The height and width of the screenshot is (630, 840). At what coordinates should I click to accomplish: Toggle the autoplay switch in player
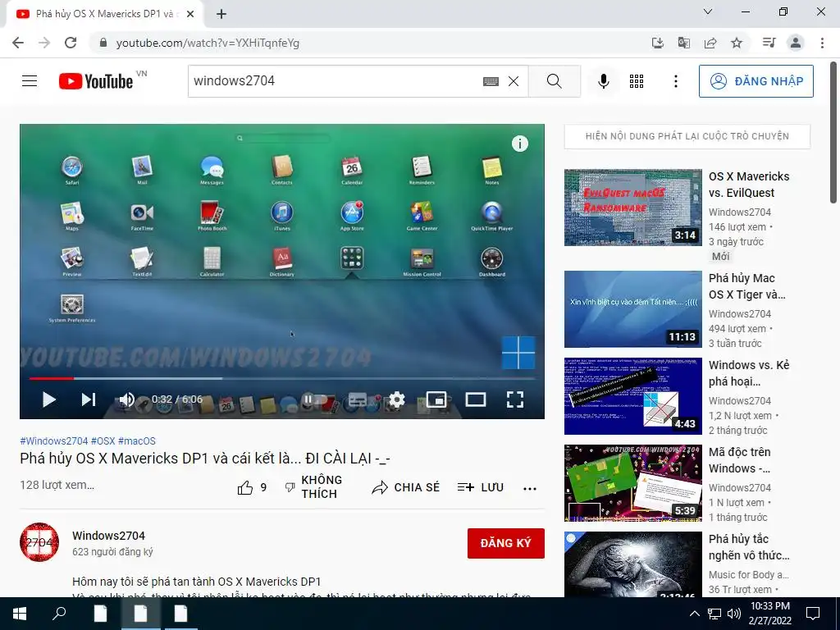pos(315,399)
